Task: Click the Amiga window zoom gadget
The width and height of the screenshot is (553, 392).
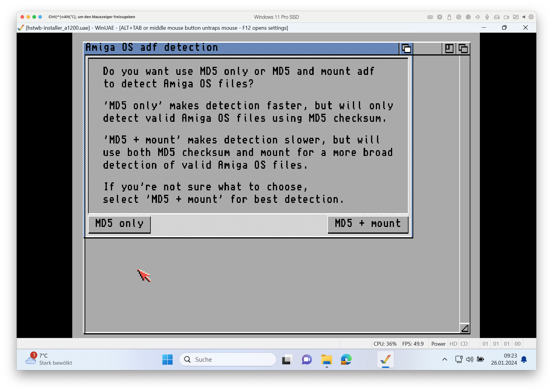Action: click(449, 48)
